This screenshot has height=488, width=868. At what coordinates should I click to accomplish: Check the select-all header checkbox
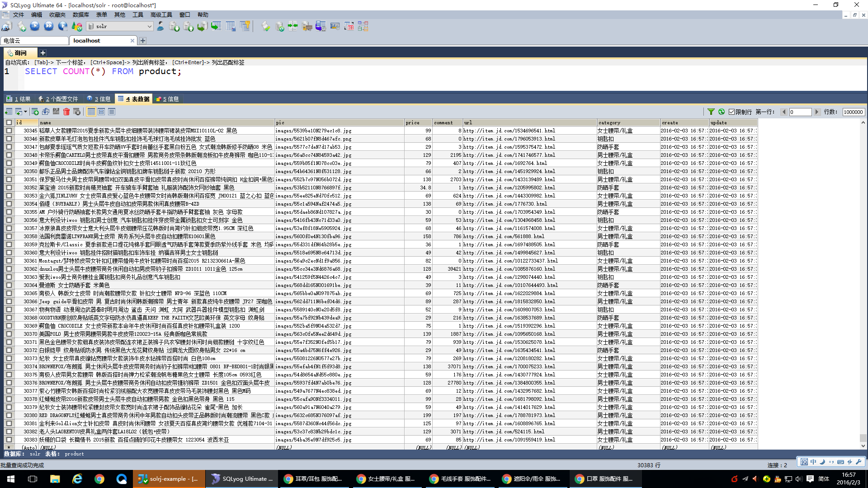coord(9,122)
